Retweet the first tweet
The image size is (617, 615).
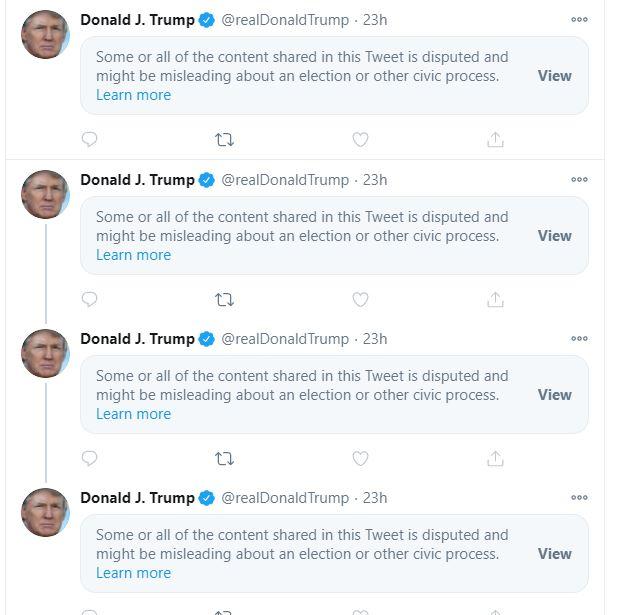click(225, 140)
